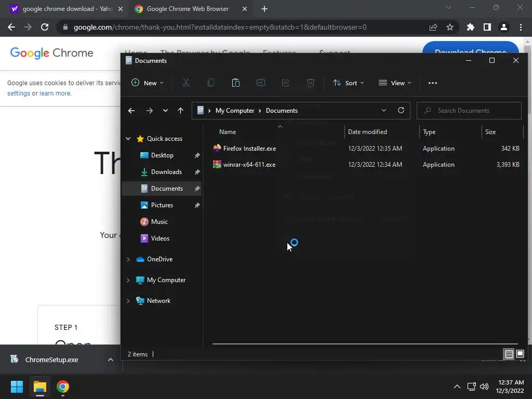Expand the Network tree node

click(128, 301)
